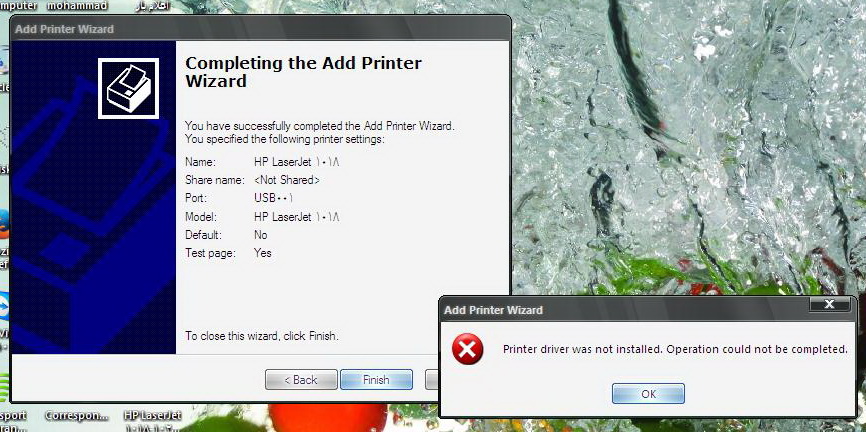Click the main wizard window's title bar
The width and height of the screenshot is (866, 432).
pos(260,29)
